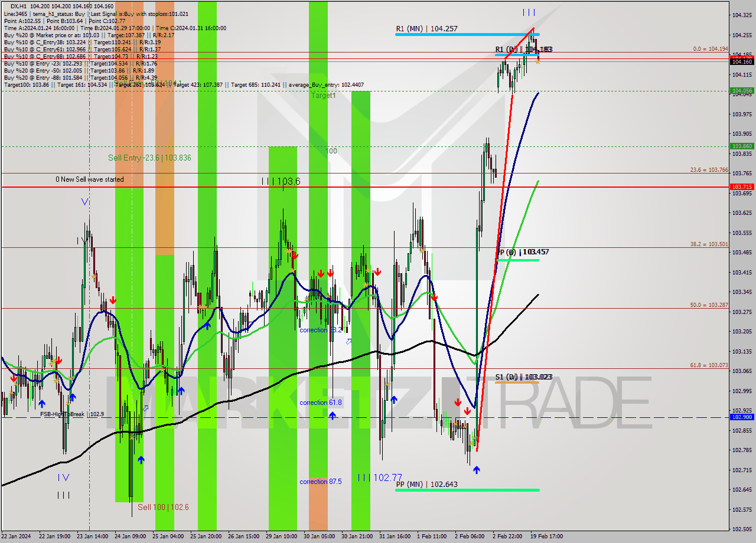Click the '61.8 = 103.073' Fibonacci label
Image resolution: width=756 pixels, height=543 pixels.
coord(709,365)
